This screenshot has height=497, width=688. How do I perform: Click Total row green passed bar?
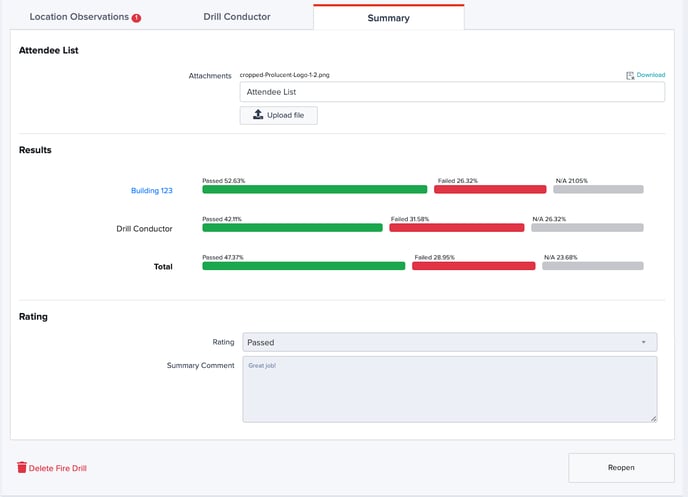tap(304, 266)
